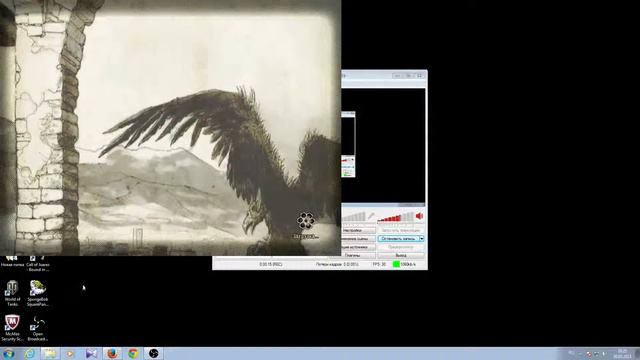Screen dimensions: 640x360
Task: Click the OBS preview area
Action: tap(383, 146)
